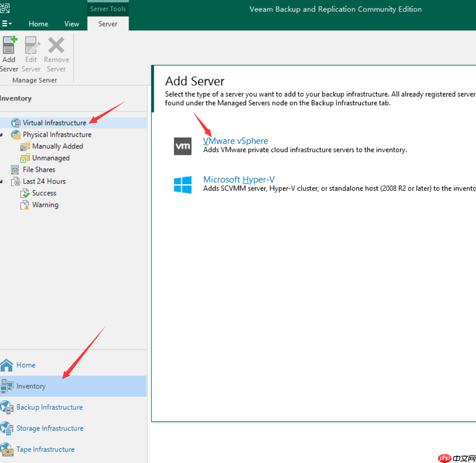Image resolution: width=476 pixels, height=463 pixels.
Task: Select the Server tab under Server Tools
Action: [108, 24]
